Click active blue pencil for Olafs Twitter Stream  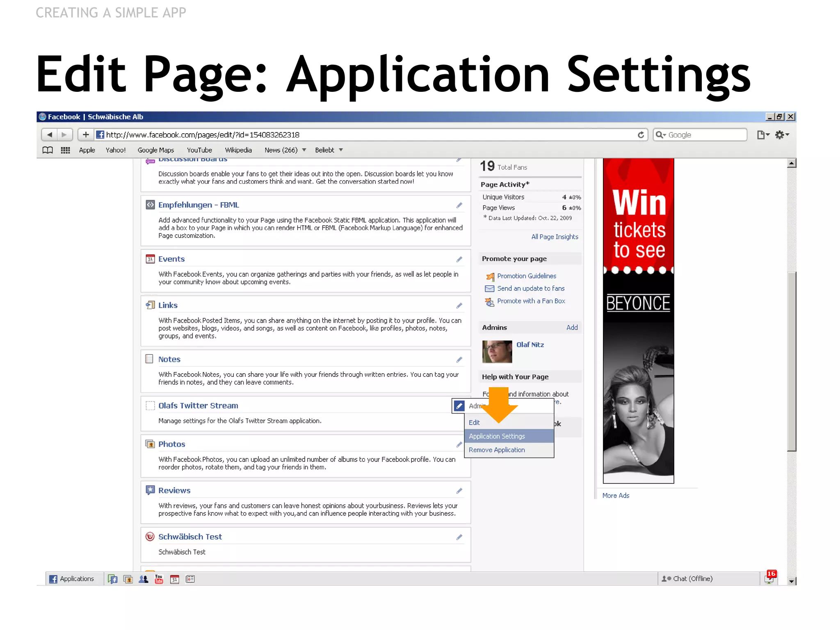pos(459,406)
